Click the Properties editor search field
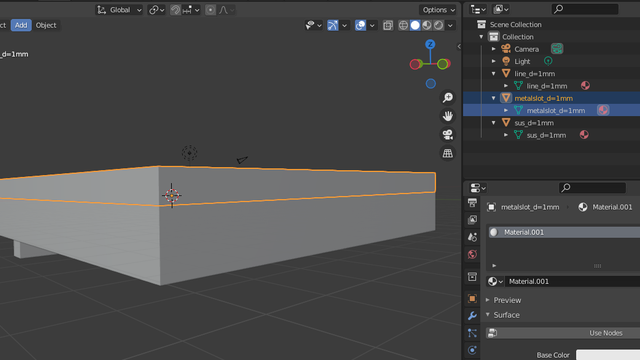 (x=592, y=188)
